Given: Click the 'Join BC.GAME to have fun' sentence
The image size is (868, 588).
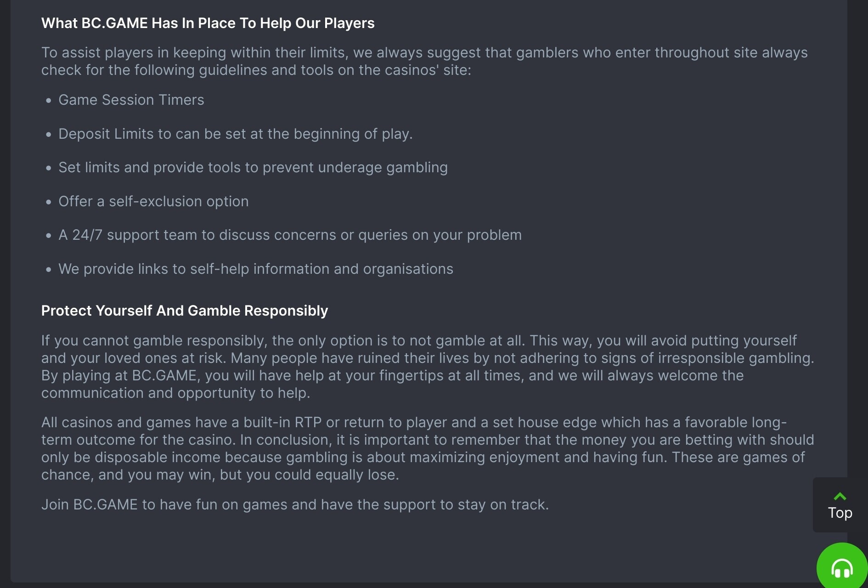Looking at the screenshot, I should tap(295, 504).
